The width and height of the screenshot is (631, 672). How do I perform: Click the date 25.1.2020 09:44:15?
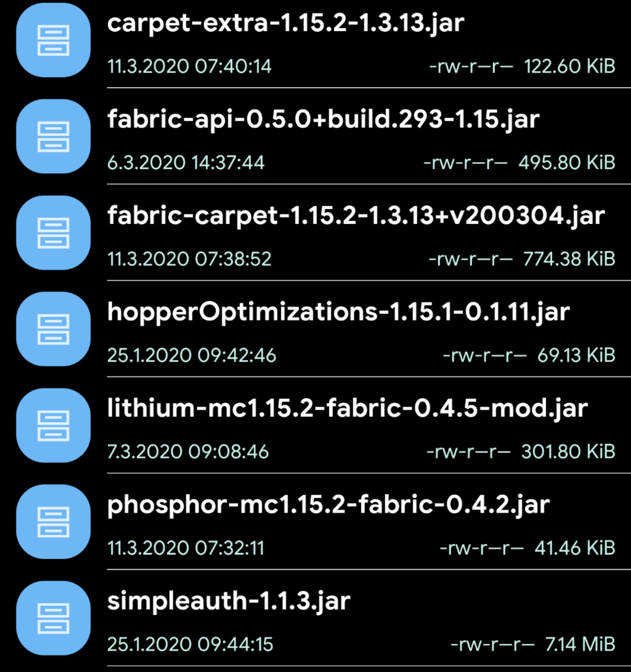click(190, 644)
